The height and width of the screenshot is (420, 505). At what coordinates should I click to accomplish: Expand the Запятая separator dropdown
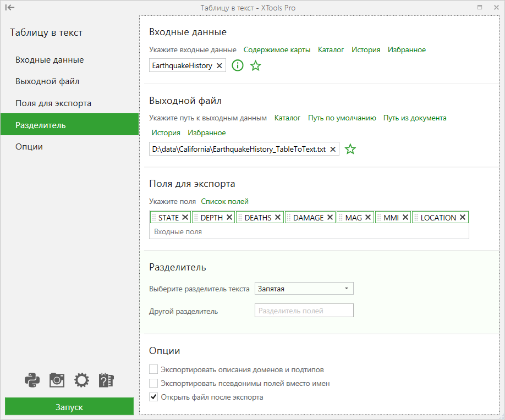click(x=304, y=289)
